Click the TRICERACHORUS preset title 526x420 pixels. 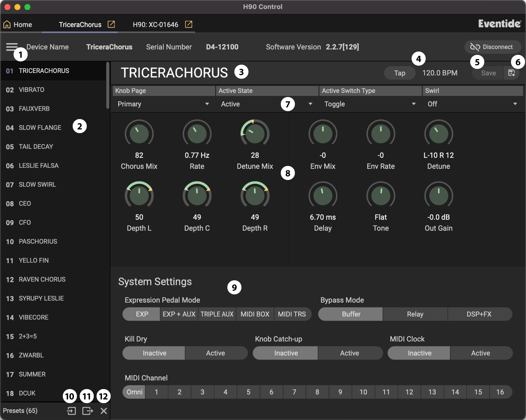(174, 73)
